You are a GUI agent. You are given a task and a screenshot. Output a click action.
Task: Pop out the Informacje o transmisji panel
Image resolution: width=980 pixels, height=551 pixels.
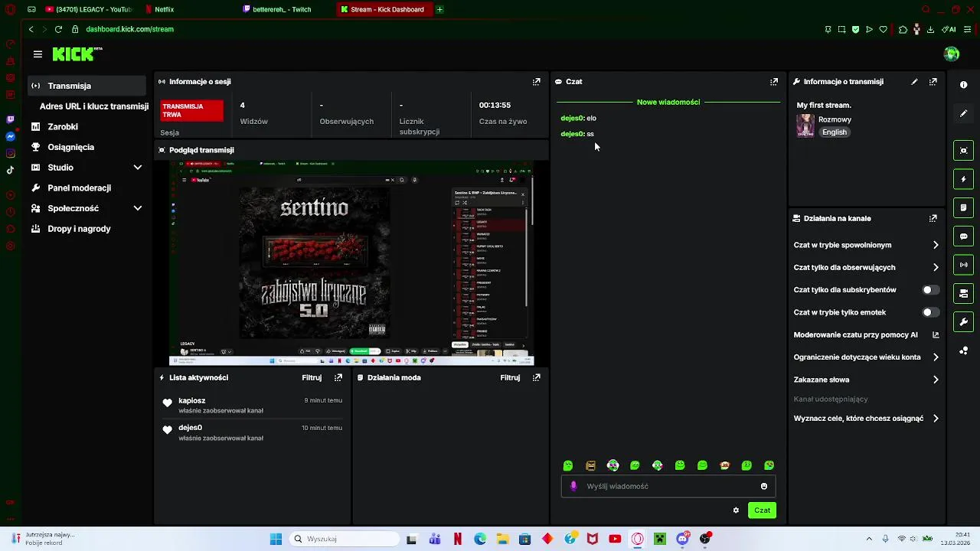pos(933,81)
